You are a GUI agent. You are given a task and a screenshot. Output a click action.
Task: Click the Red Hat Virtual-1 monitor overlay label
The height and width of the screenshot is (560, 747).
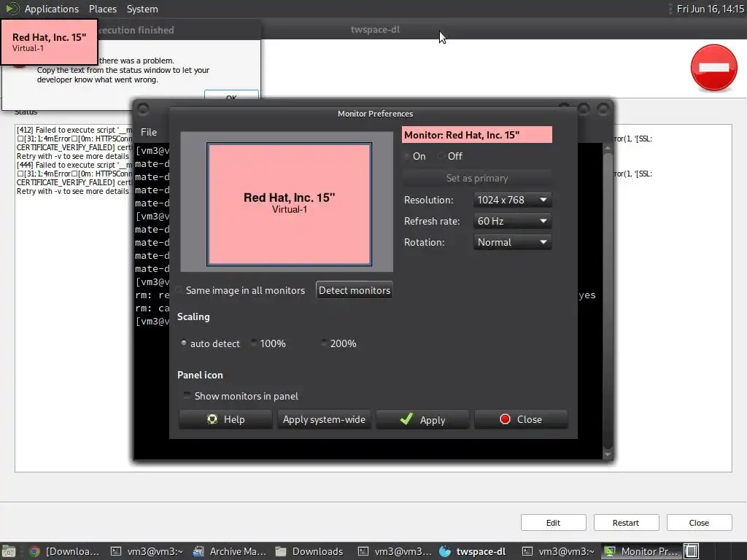[49, 42]
